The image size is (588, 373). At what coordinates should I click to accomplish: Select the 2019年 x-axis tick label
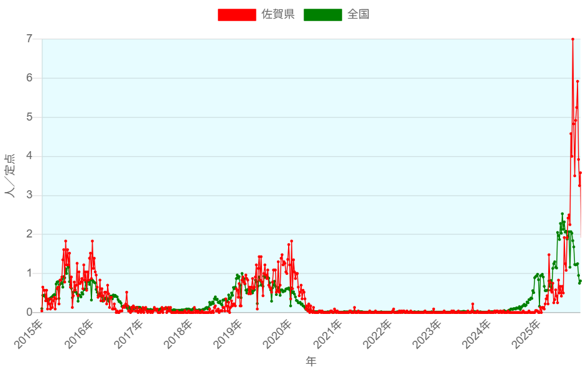(228, 334)
